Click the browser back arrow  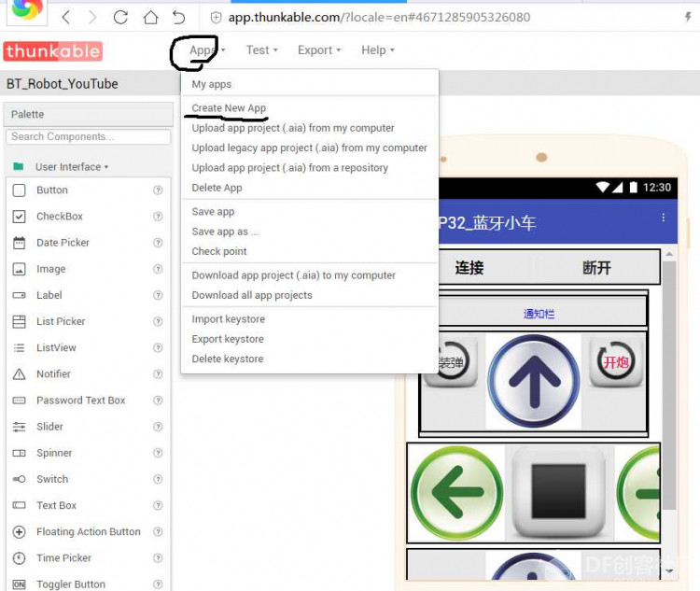click(66, 18)
